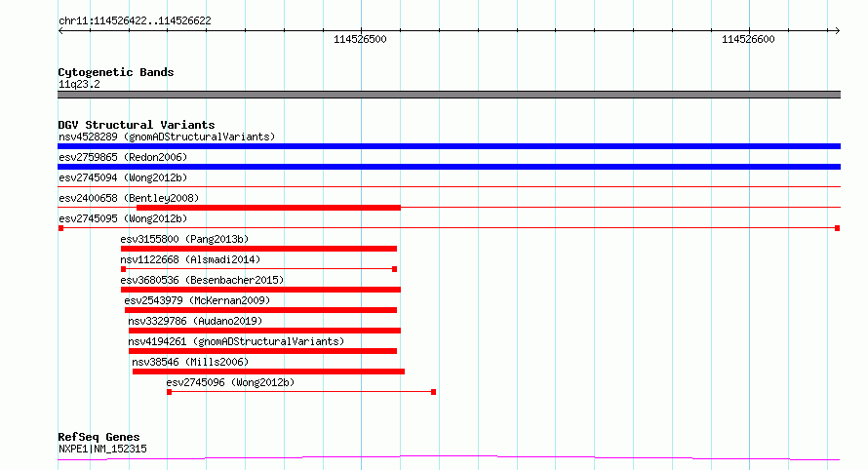
Task: Click the red bar for nsv38546
Action: pyautogui.click(x=268, y=372)
